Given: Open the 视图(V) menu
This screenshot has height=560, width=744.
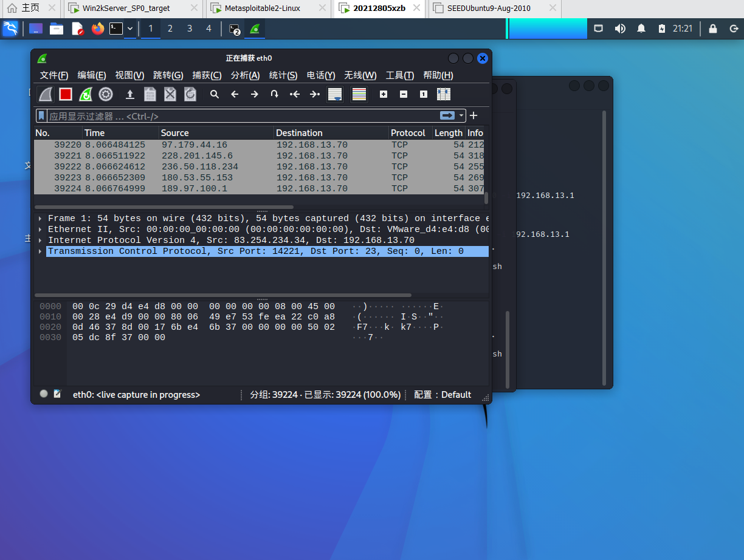Looking at the screenshot, I should coord(129,75).
